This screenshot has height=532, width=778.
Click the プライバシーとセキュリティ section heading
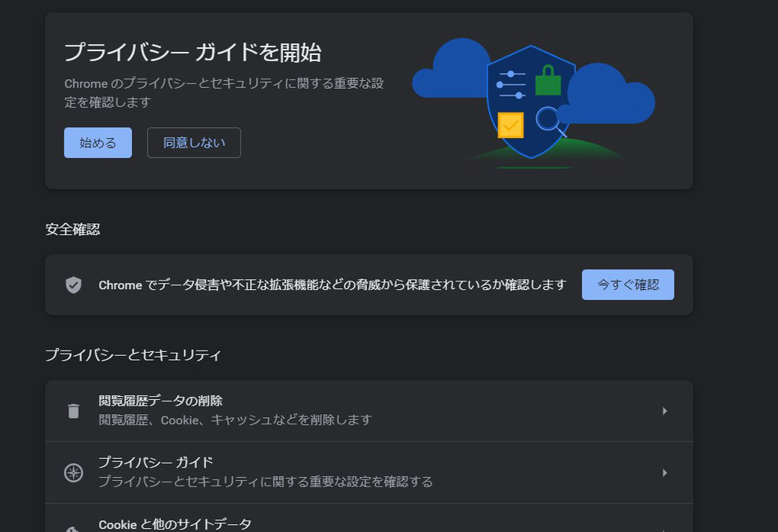click(133, 355)
